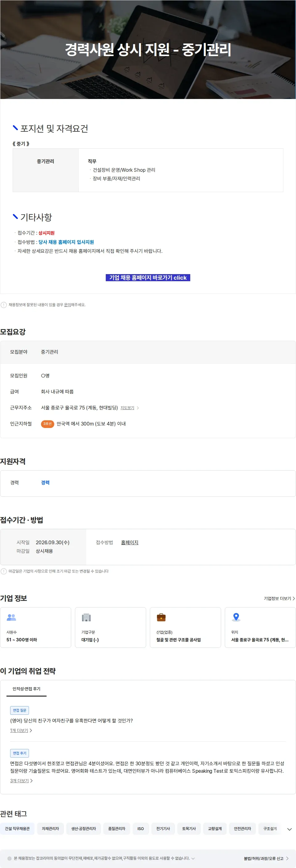Image resolution: width=296 pixels, height=868 pixels.
Task: Open 기업 채용 홈페이지 바로가기 click button
Action: pos(148,277)
